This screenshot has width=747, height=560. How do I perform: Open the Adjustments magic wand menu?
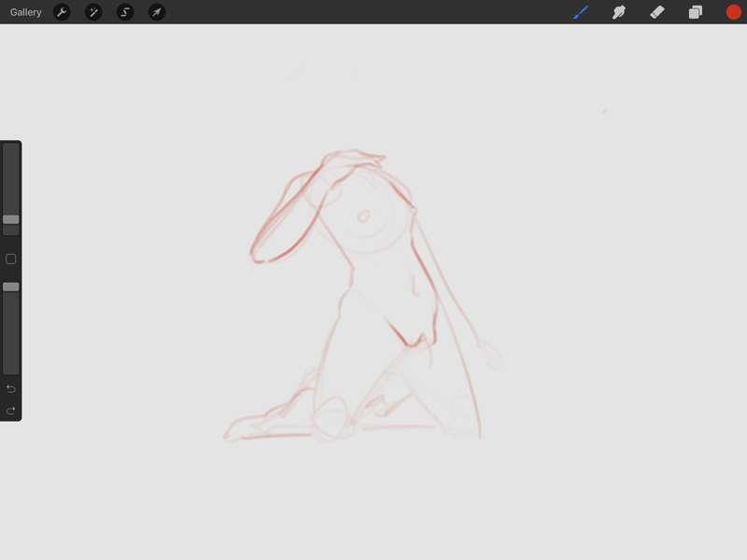pos(93,12)
